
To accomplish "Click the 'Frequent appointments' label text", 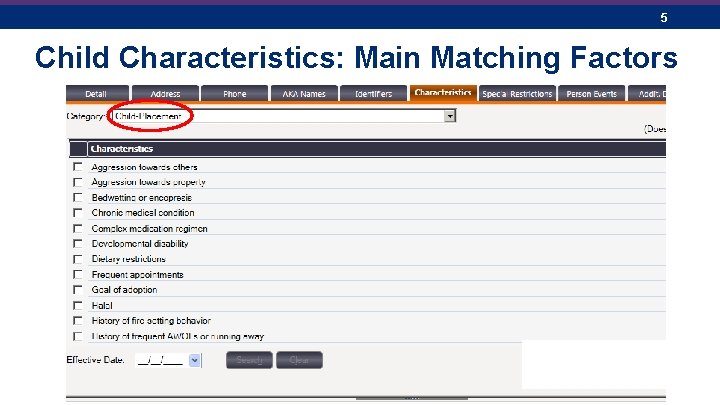I will click(137, 275).
